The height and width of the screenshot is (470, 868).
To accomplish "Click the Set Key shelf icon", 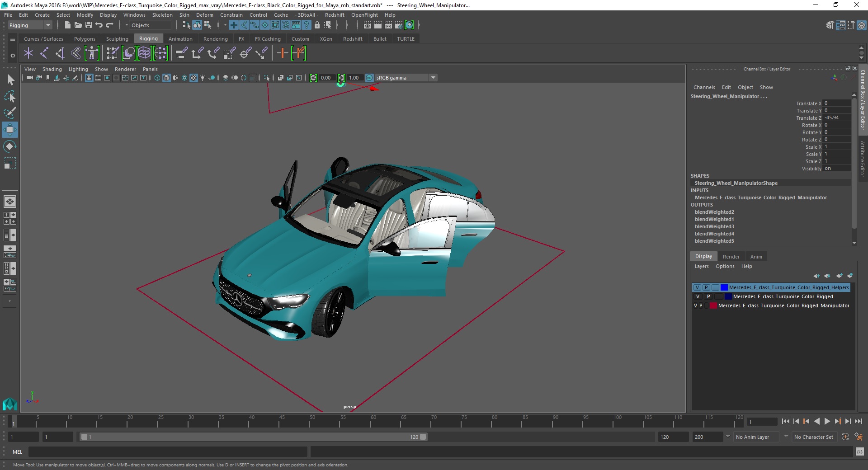I will point(282,53).
